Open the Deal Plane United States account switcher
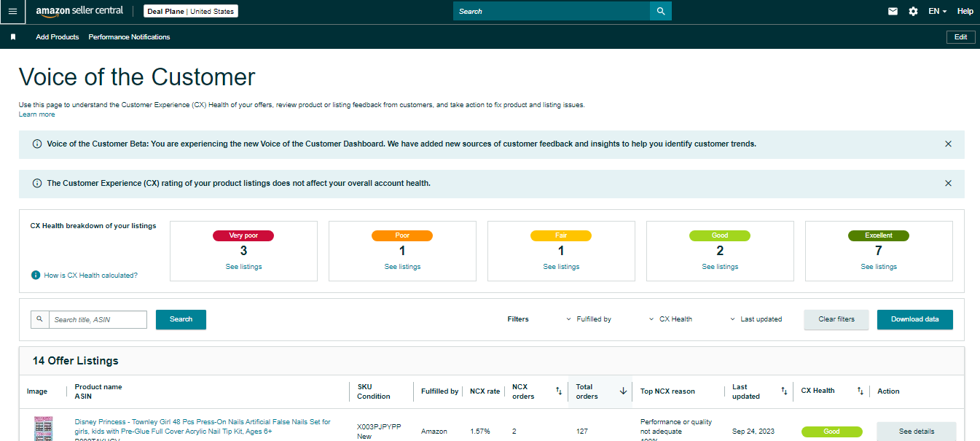The height and width of the screenshot is (441, 980). [191, 12]
